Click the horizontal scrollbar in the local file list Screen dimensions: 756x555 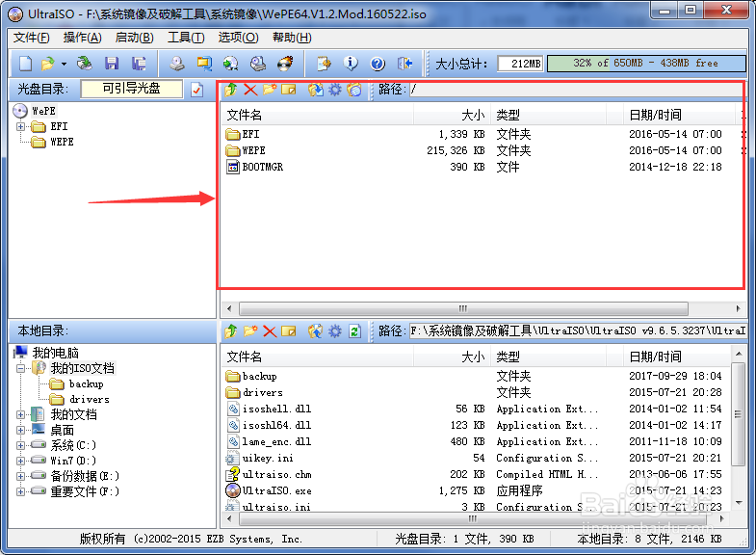(x=473, y=518)
